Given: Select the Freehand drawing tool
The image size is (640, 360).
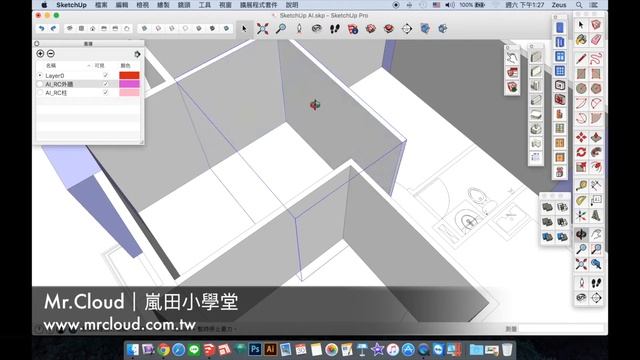Looking at the screenshot, I should click(x=596, y=58).
